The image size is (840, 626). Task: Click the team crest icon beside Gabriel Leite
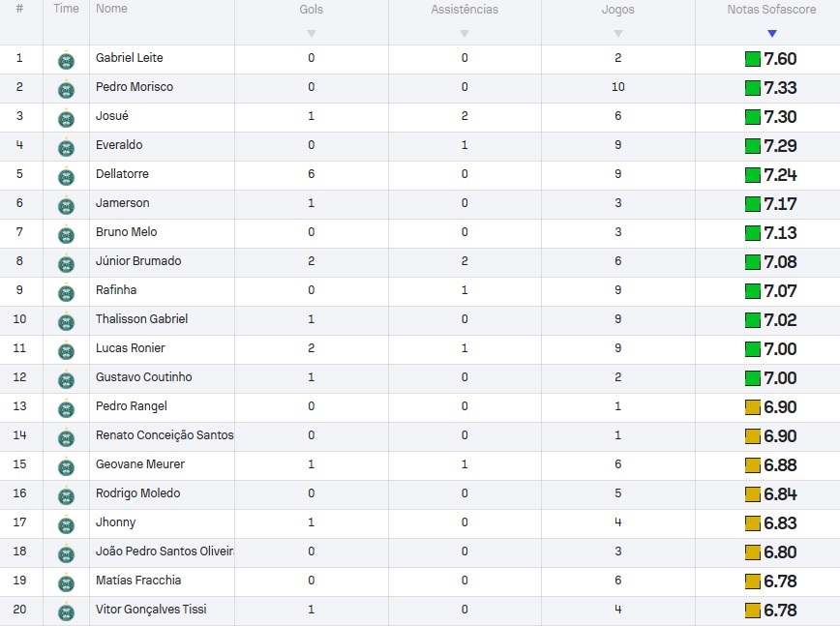click(66, 60)
